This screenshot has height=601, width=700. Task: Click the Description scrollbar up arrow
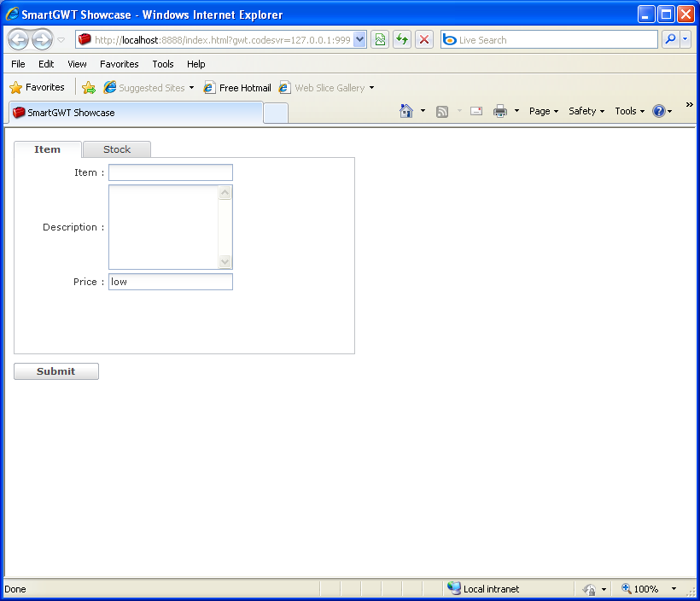tap(225, 192)
